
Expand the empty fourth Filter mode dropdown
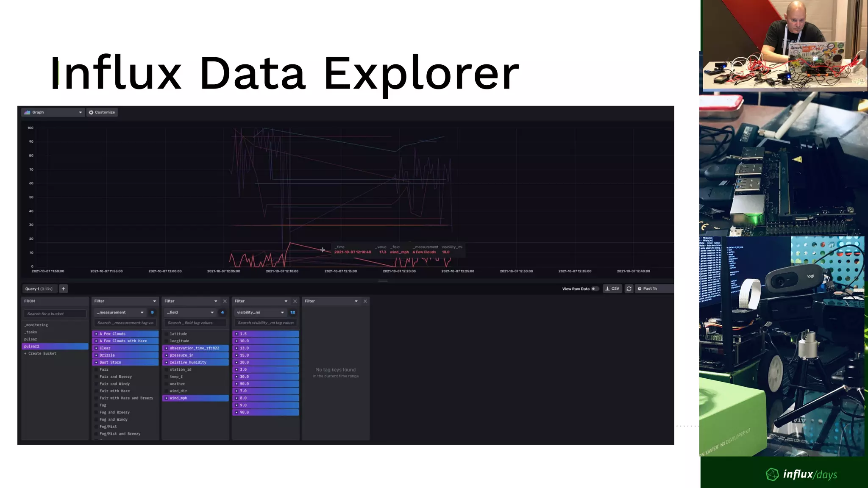331,301
